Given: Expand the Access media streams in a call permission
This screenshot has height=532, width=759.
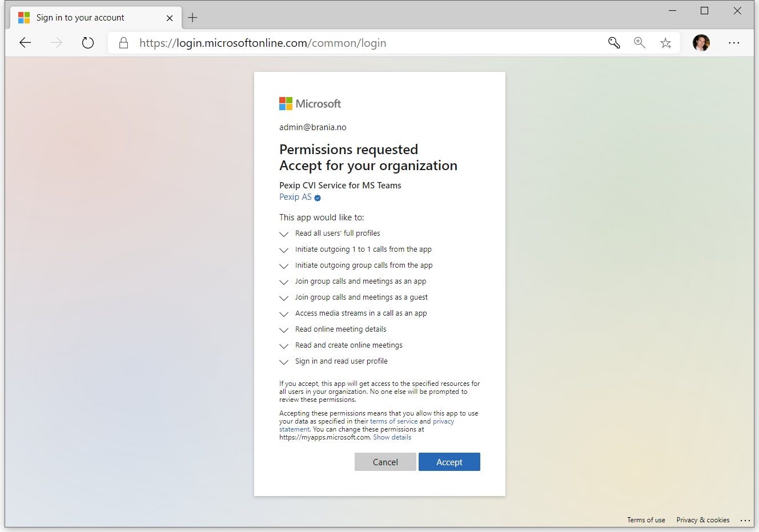Looking at the screenshot, I should click(x=284, y=313).
